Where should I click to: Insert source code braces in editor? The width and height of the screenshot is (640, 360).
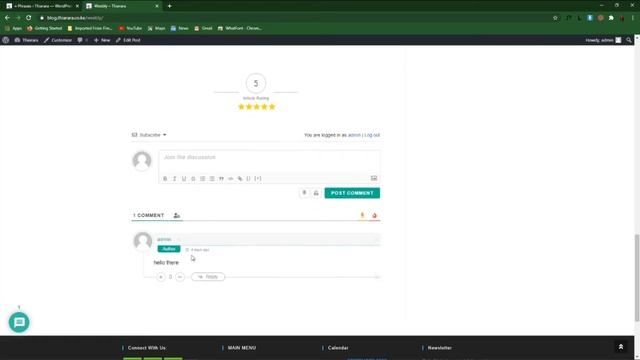tap(249, 179)
